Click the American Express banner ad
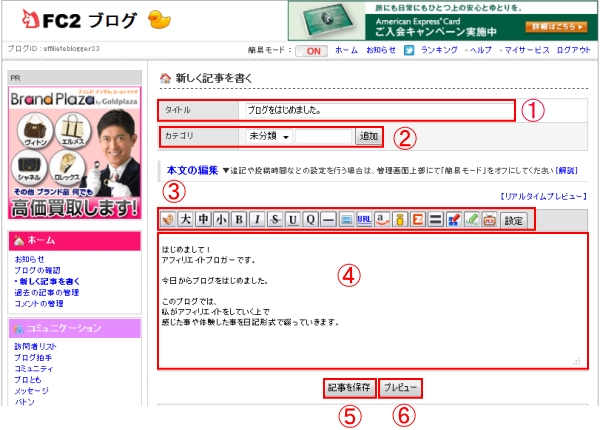The height and width of the screenshot is (430, 600). point(443,20)
